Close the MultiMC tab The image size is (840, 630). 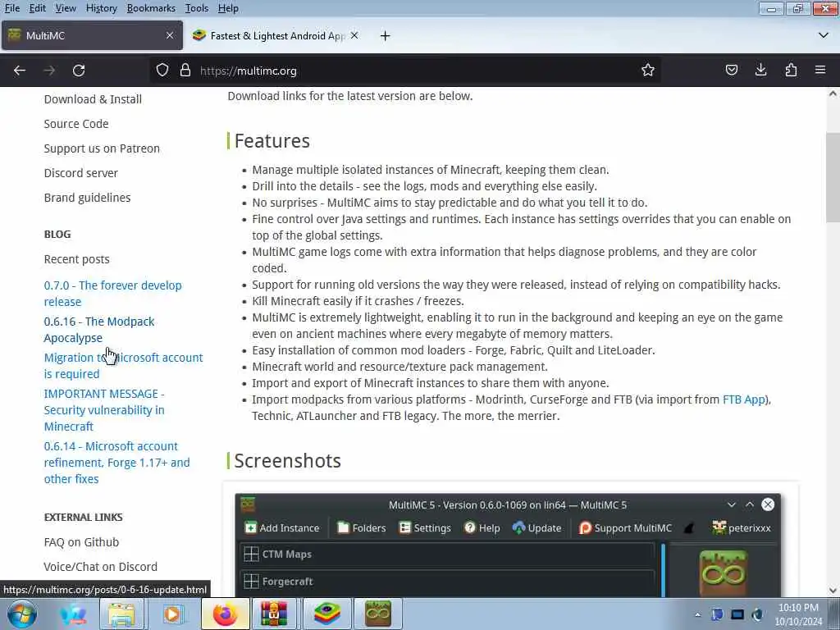pos(170,35)
